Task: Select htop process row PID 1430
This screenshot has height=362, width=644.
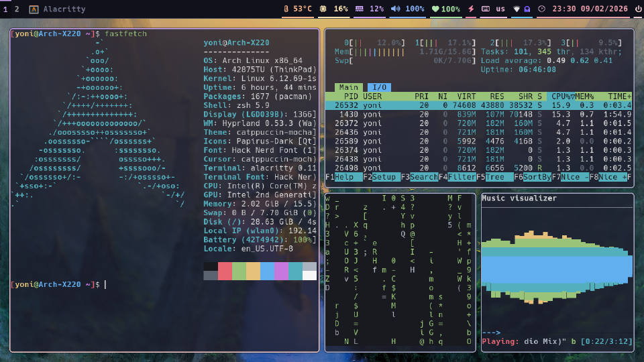Action: coord(478,114)
